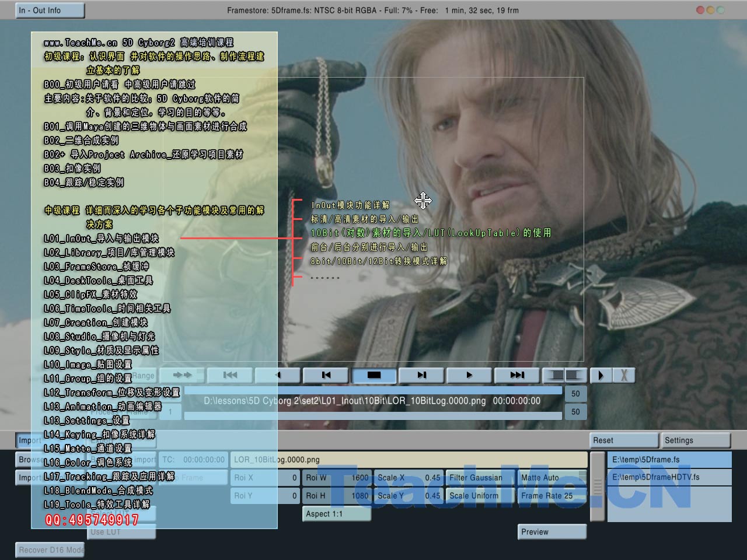Click the L17_Tracking lesson line
Image resolution: width=747 pixels, height=560 pixels.
pyautogui.click(x=109, y=477)
